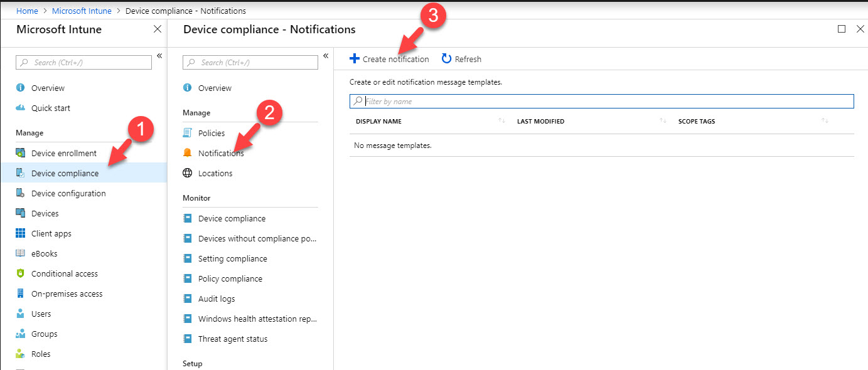
Task: Click the Device compliance menu search box
Action: (250, 62)
